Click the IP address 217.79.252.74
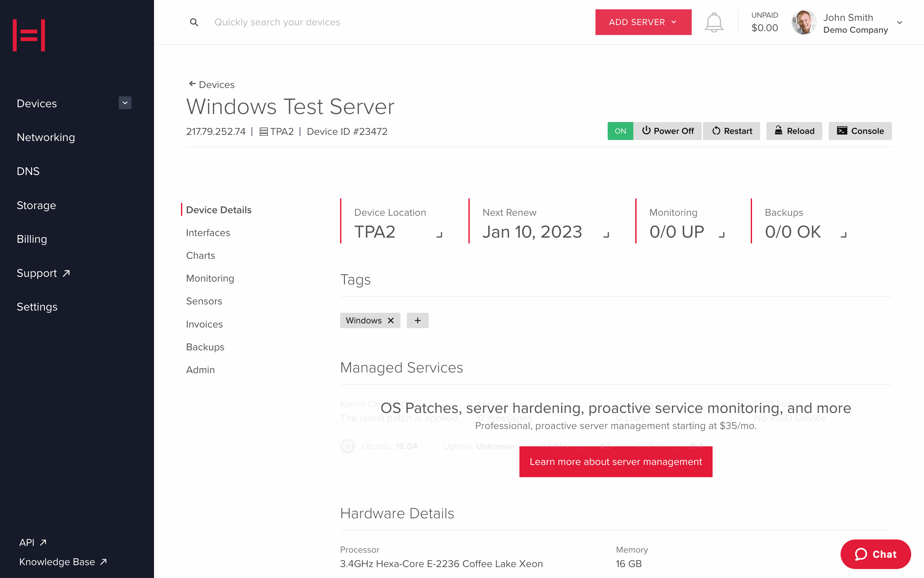 coord(216,132)
